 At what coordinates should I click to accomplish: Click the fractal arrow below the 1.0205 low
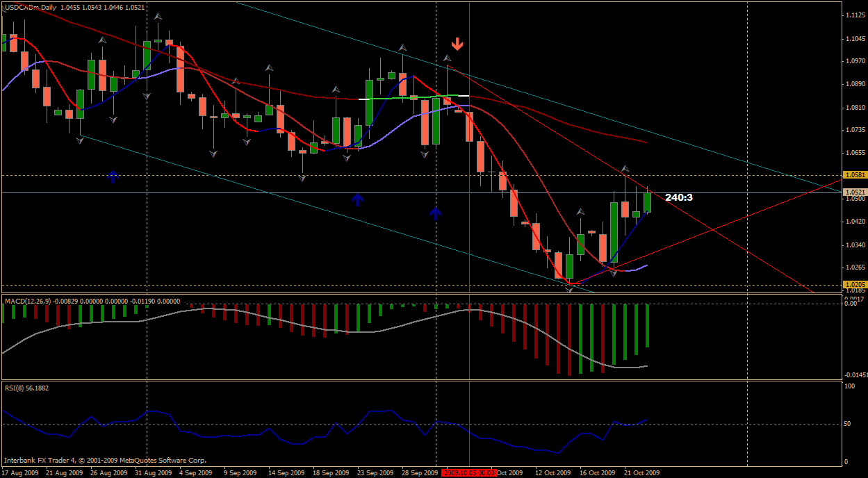tap(570, 289)
